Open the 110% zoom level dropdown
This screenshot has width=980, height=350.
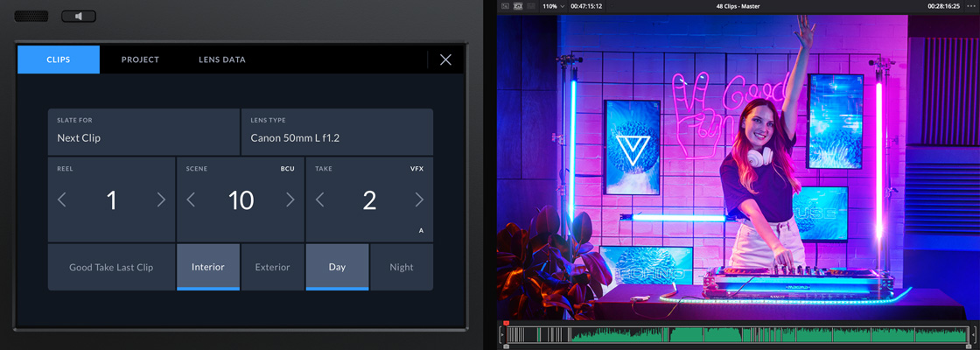tap(552, 5)
